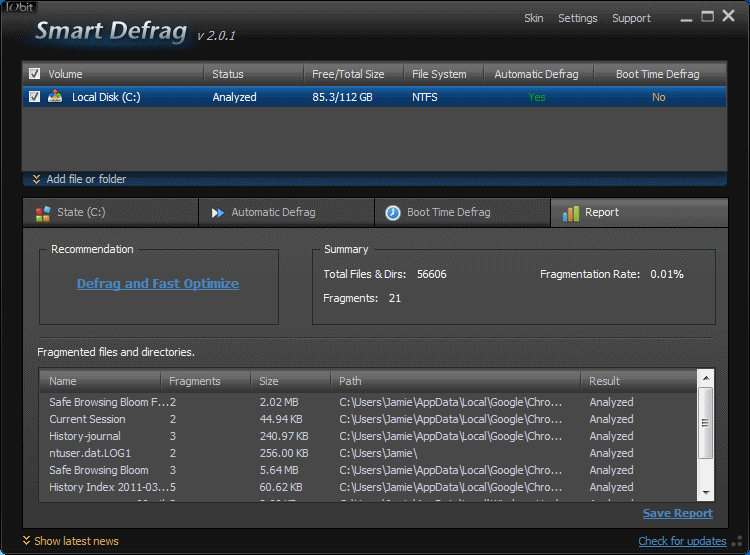
Task: Click the C:\Users\Jamie\ path cell
Action: (378, 453)
